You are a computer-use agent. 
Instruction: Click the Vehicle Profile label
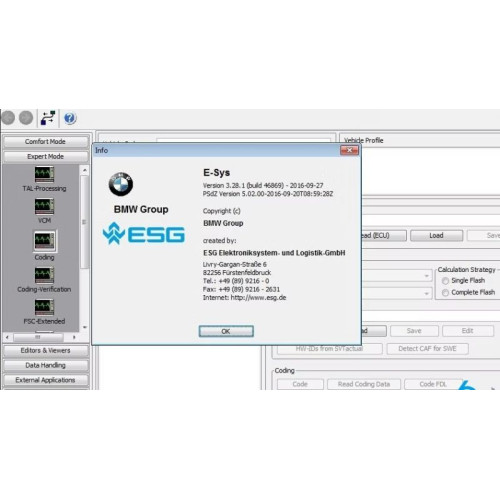pos(364,140)
